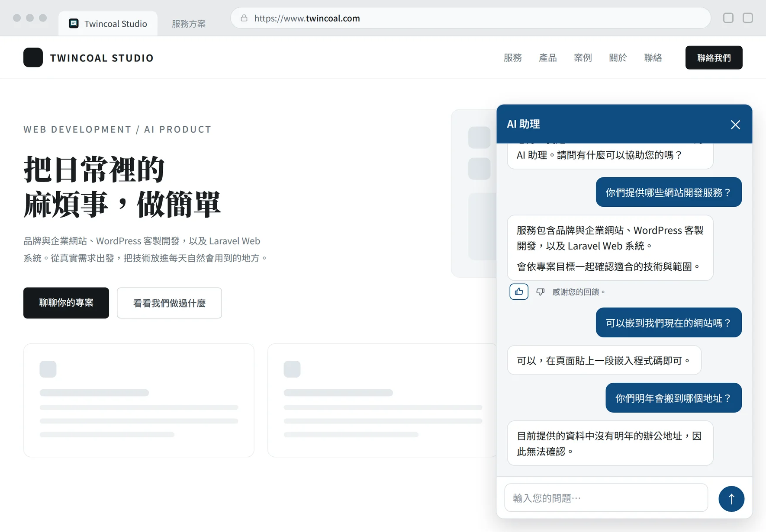This screenshot has width=766, height=532.
Task: Send message with the arrow button
Action: (x=731, y=499)
